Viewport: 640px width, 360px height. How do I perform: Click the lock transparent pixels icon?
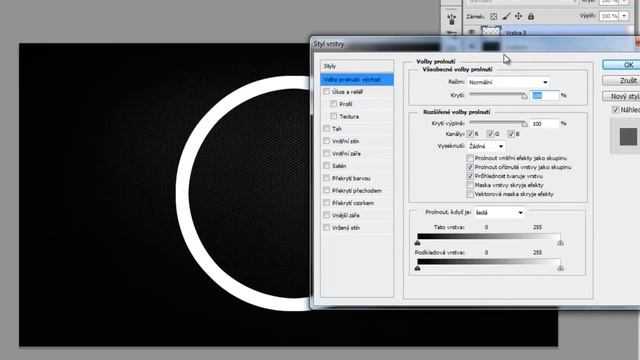pos(493,16)
